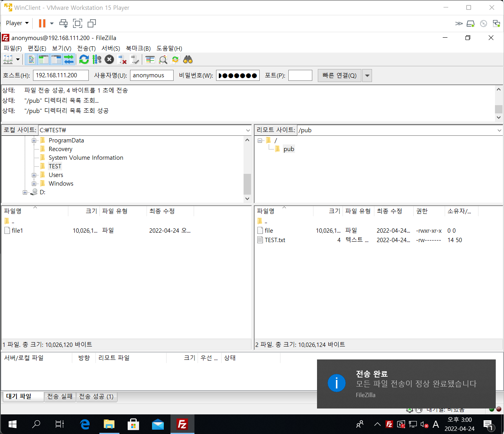Open the Site Manager dropdown arrow
504x434 pixels.
18,60
